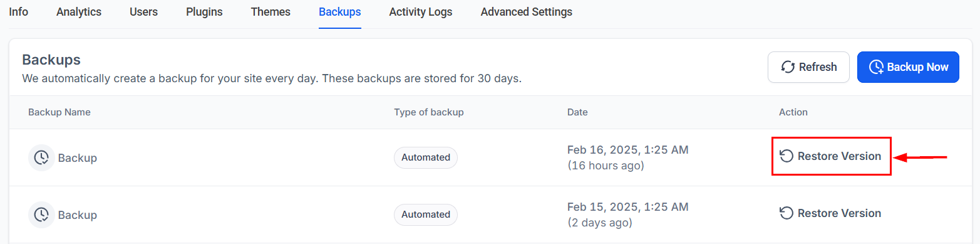Click the Date column header

577,112
